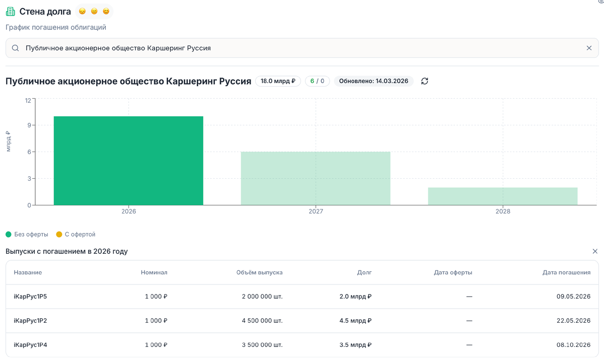Click the 18.0 млрд ₽ total debt badge
The width and height of the screenshot is (604, 364).
click(x=277, y=81)
